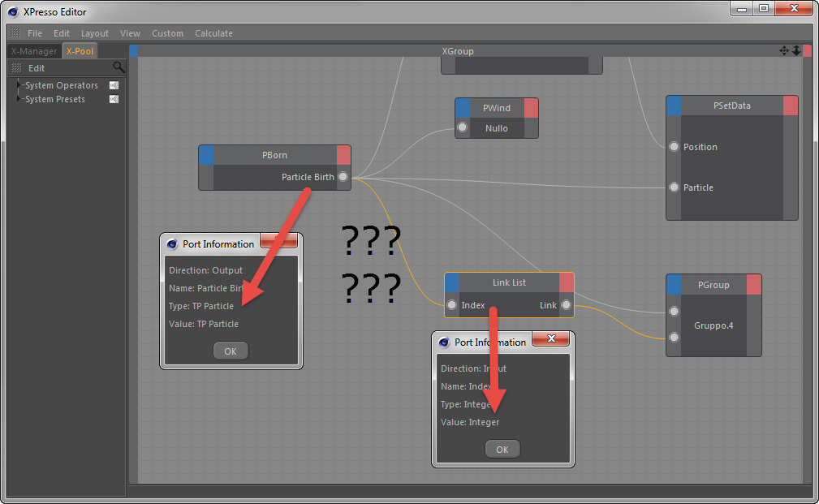The image size is (819, 504).
Task: Click PWind node red output corner
Action: pyautogui.click(x=531, y=108)
